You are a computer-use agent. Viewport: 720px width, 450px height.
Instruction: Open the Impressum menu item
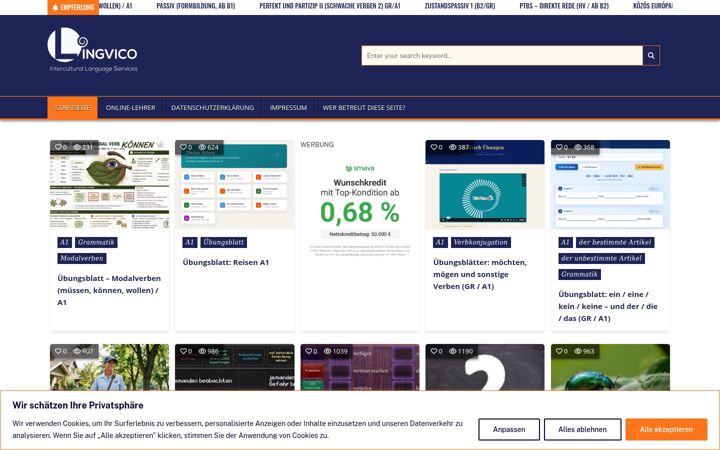click(x=288, y=107)
